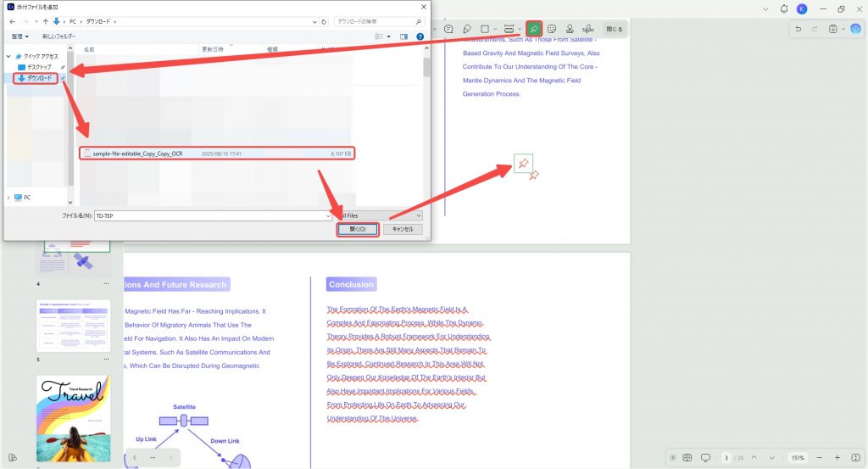The height and width of the screenshot is (469, 868).
Task: Refresh the folder in file dialog
Action: [324, 22]
